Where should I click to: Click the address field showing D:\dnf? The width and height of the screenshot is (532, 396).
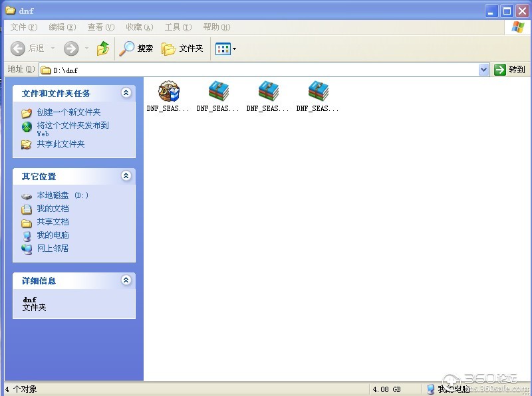pyautogui.click(x=264, y=70)
